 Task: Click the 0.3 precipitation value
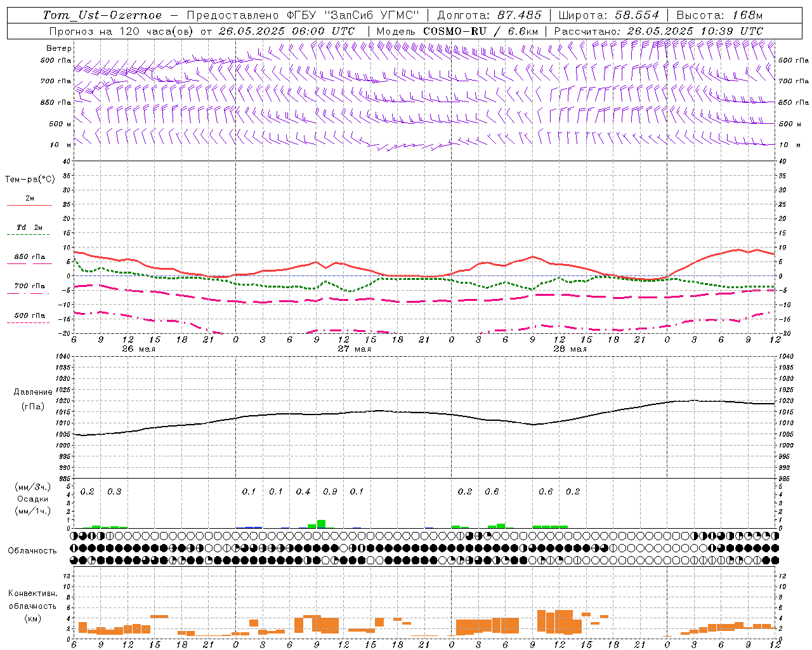click(114, 492)
